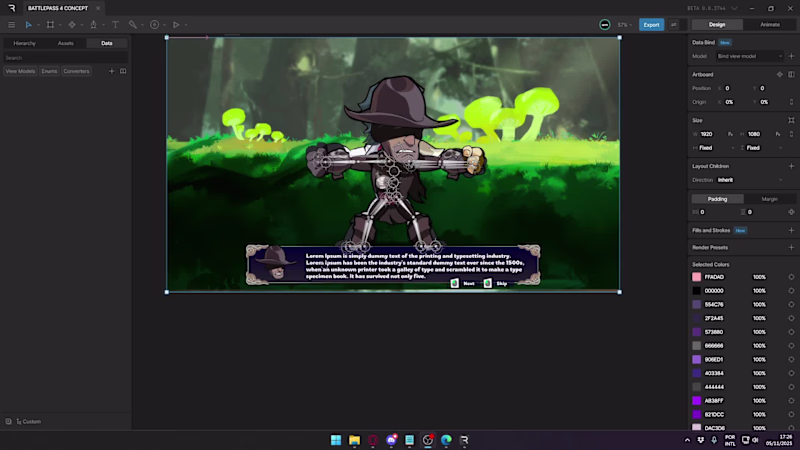Expand the Select tool options arrow
Screen dimensions: 800x450
pos(38,25)
